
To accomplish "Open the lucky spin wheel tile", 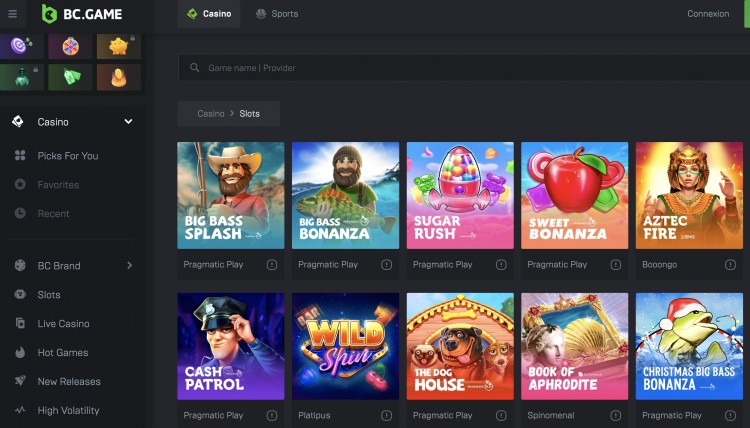I will (70, 46).
